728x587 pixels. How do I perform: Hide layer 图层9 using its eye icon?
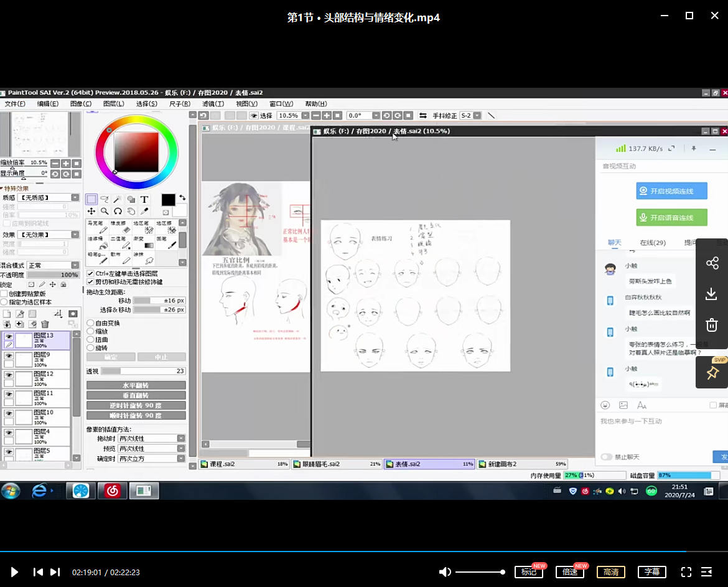pyautogui.click(x=9, y=356)
